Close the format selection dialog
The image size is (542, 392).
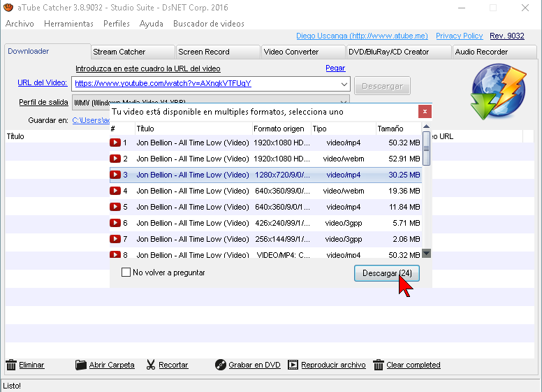[x=425, y=111]
